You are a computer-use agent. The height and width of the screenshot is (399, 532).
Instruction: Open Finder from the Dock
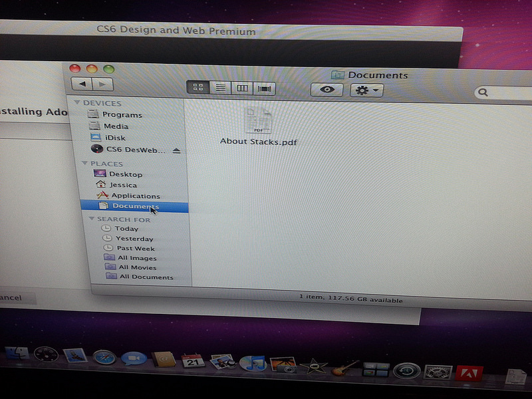pos(17,354)
